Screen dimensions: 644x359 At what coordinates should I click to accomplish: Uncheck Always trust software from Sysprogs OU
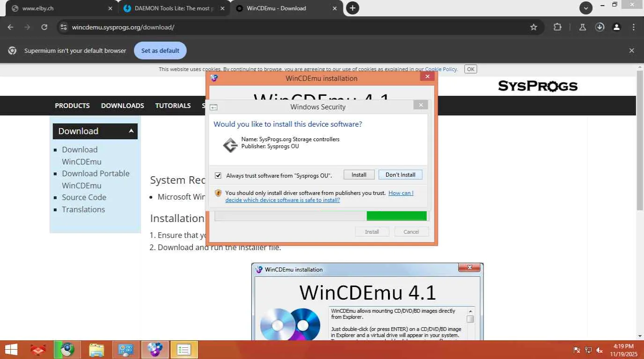[218, 176]
